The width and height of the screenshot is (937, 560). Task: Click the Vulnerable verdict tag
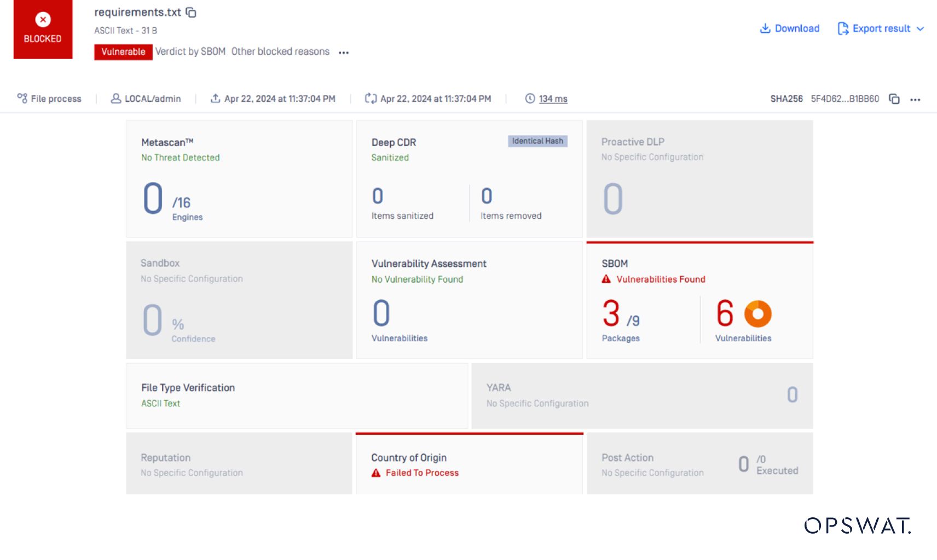123,52
